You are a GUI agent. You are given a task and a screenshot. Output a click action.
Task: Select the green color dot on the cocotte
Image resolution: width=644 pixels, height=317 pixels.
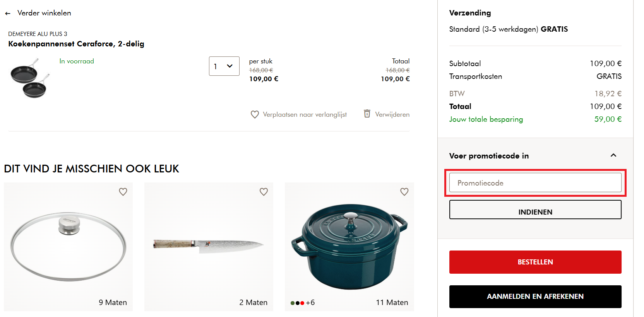(292, 303)
